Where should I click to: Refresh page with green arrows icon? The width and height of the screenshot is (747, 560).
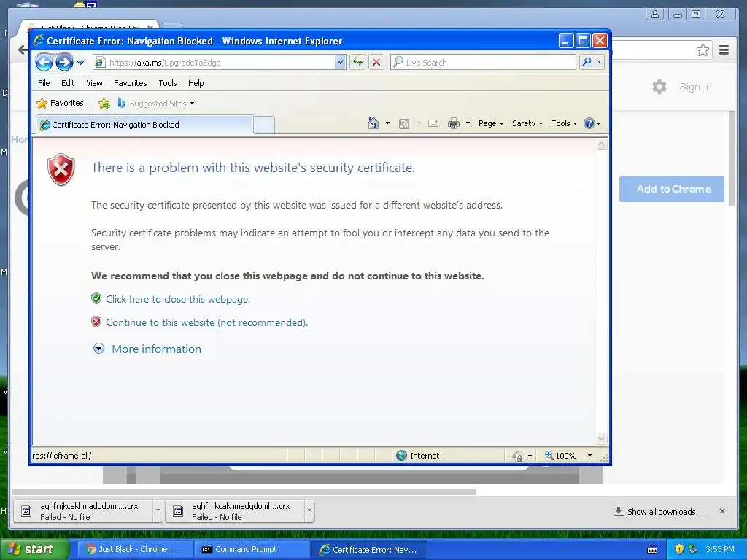pos(357,63)
